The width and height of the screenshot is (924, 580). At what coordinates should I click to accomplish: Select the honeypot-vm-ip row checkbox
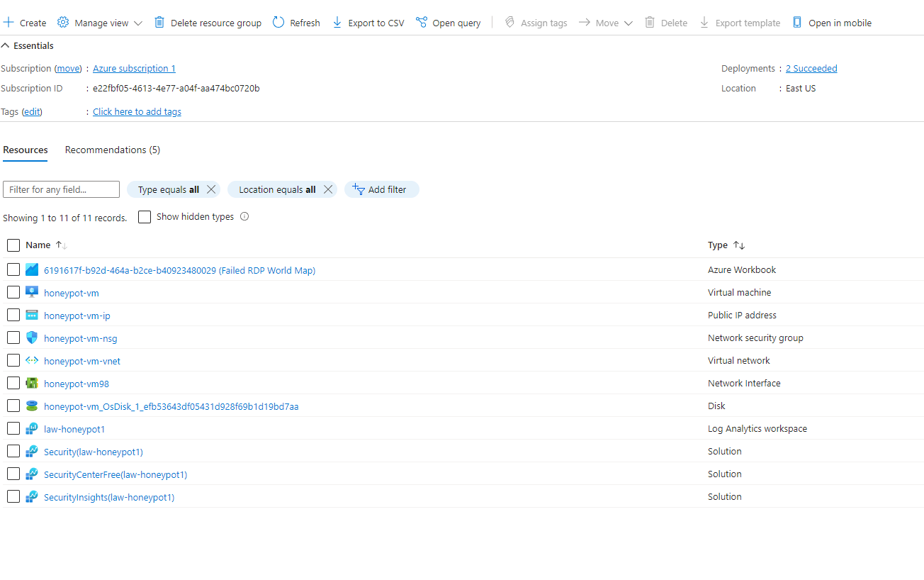coord(13,315)
